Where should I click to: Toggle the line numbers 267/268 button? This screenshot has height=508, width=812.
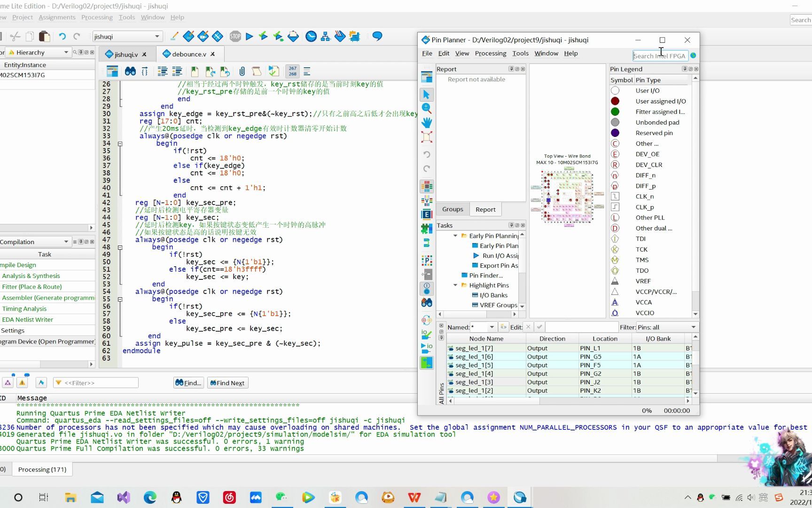[292, 71]
